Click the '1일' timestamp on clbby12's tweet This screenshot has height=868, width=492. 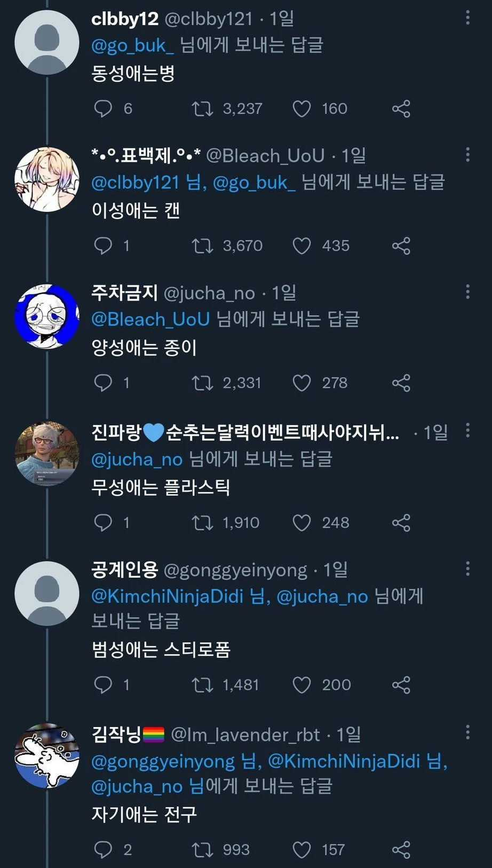(283, 18)
